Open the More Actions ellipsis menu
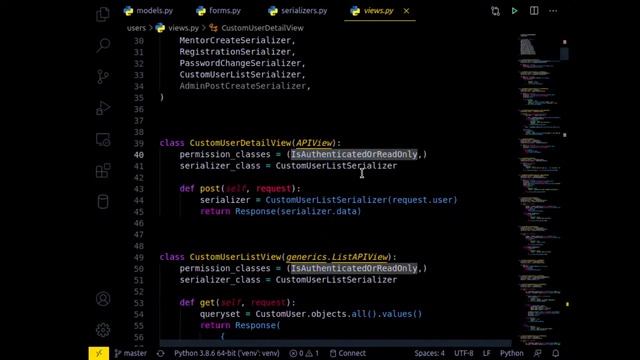640x360 pixels. [x=553, y=11]
